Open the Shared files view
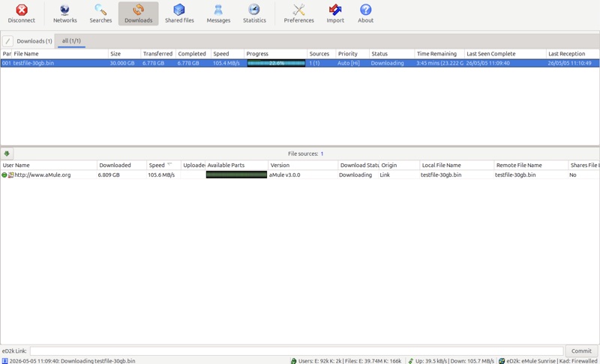Image resolution: width=600 pixels, height=364 pixels. (x=179, y=13)
